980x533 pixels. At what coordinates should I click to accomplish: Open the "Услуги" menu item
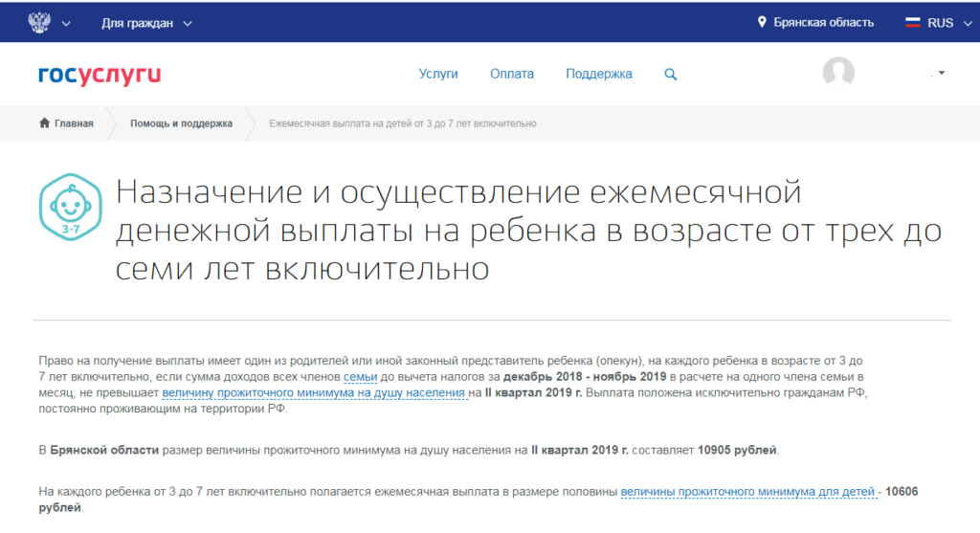[x=438, y=74]
